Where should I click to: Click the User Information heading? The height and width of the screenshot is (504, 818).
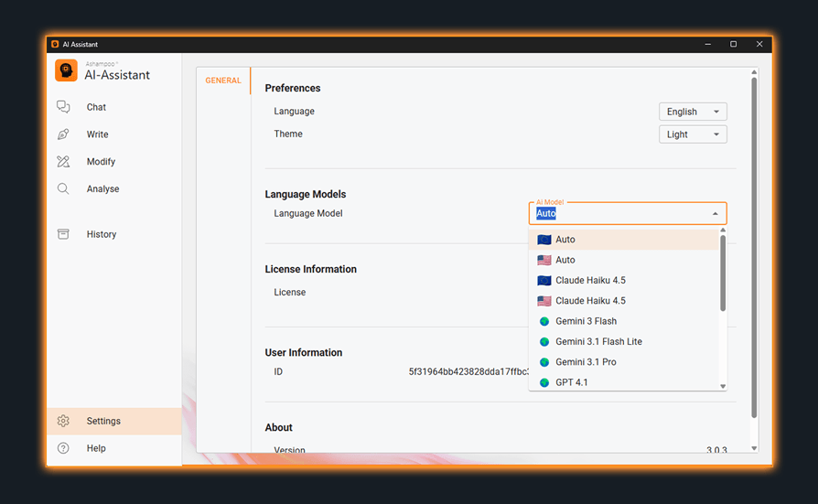[x=304, y=353]
